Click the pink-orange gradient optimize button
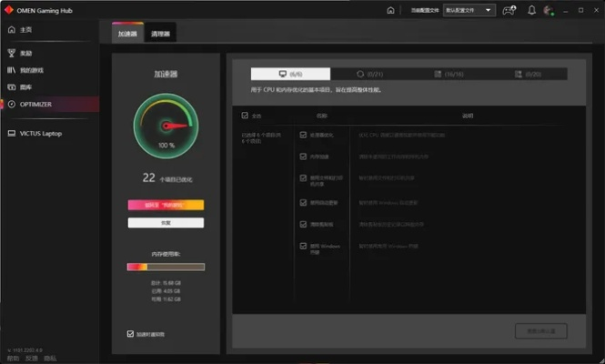This screenshot has height=364, width=605. [166, 205]
